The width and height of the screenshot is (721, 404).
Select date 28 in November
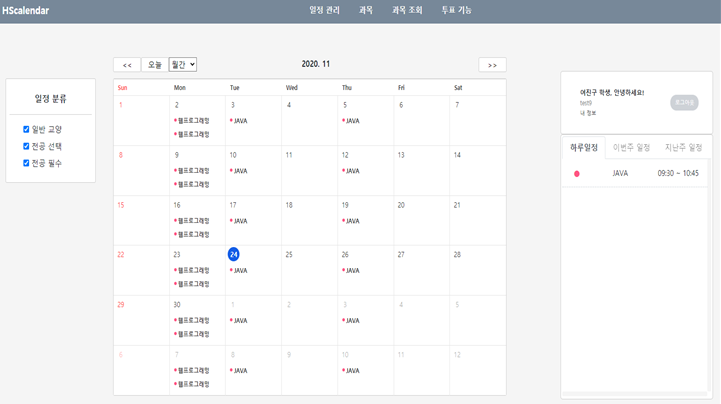click(457, 255)
